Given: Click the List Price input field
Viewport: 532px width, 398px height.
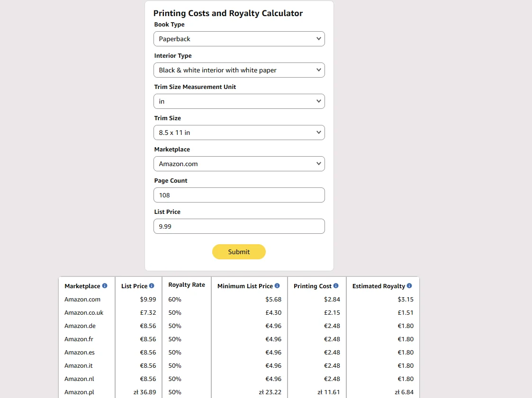Looking at the screenshot, I should [239, 226].
